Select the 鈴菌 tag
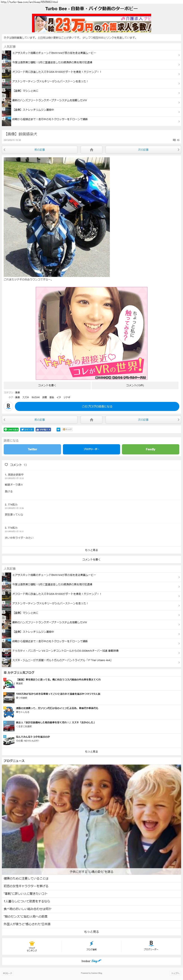The height and width of the screenshot is (980, 183). 45,397
